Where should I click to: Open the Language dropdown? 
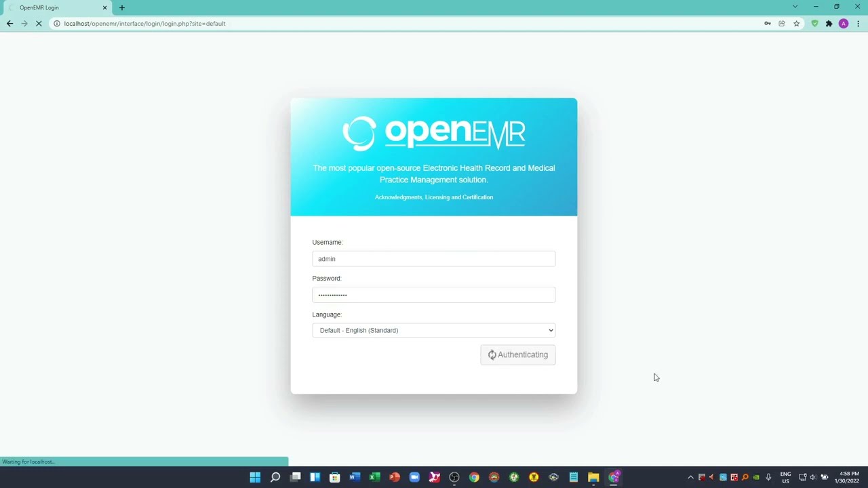434,331
